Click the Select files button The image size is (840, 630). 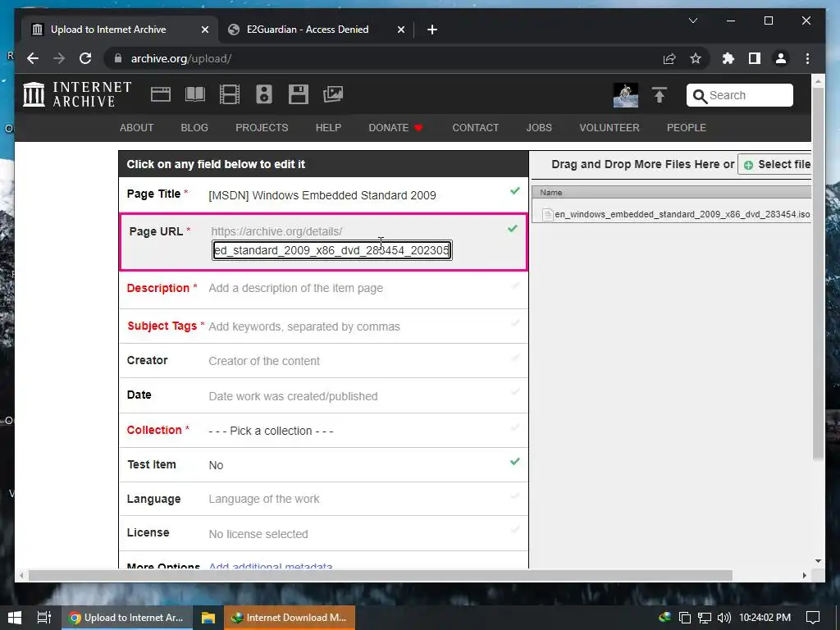point(776,164)
